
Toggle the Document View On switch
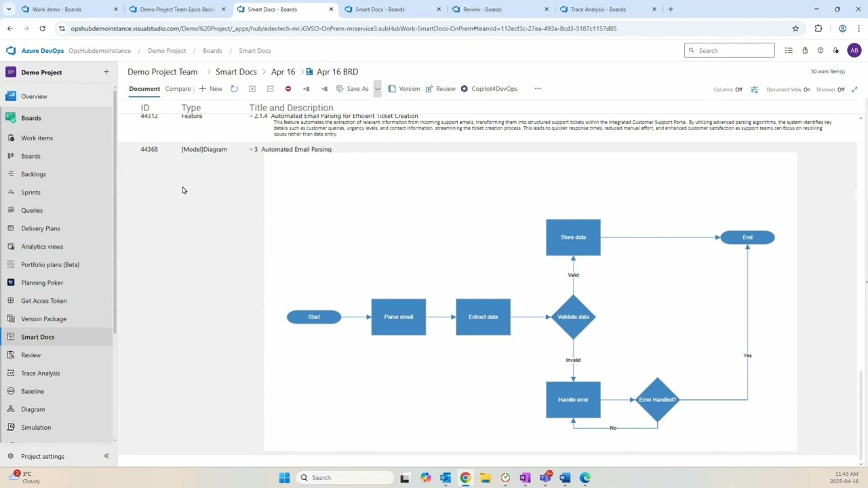pos(789,89)
